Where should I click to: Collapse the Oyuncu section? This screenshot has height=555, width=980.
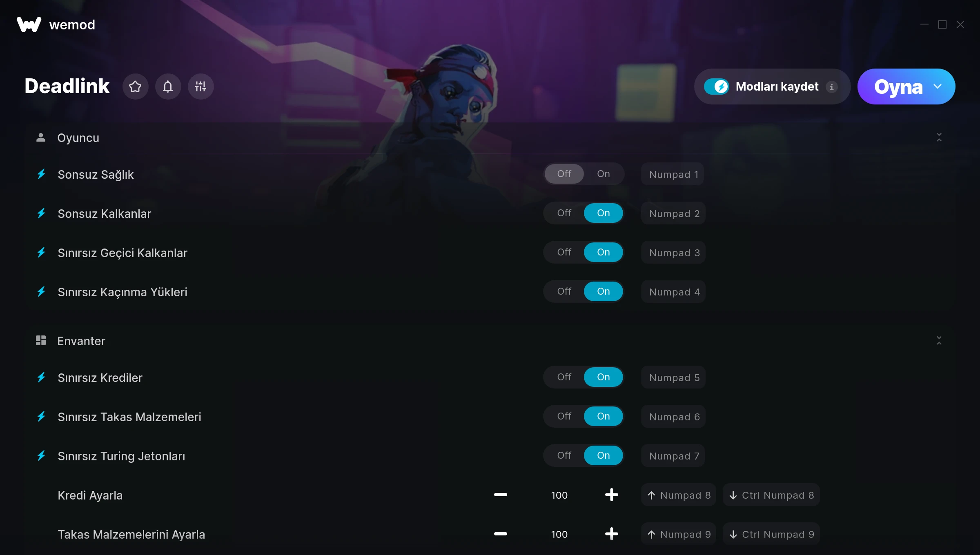(939, 138)
